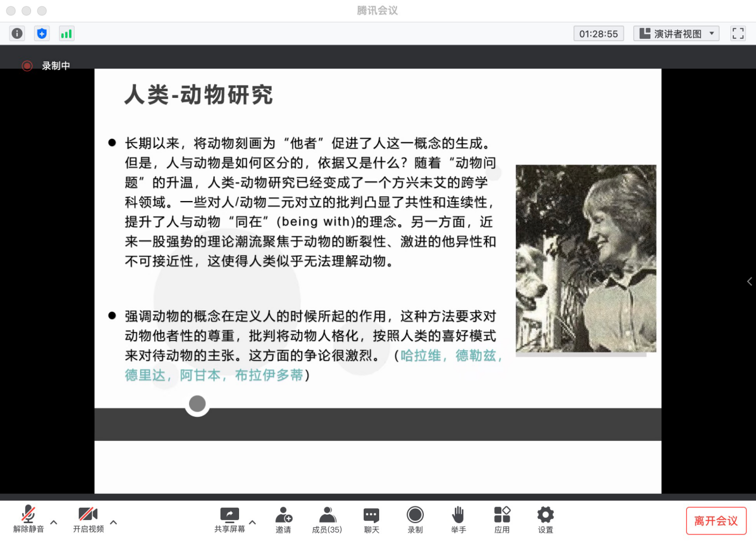Expand the share screen options arrow
Image resolution: width=756 pixels, height=541 pixels.
coord(252,523)
